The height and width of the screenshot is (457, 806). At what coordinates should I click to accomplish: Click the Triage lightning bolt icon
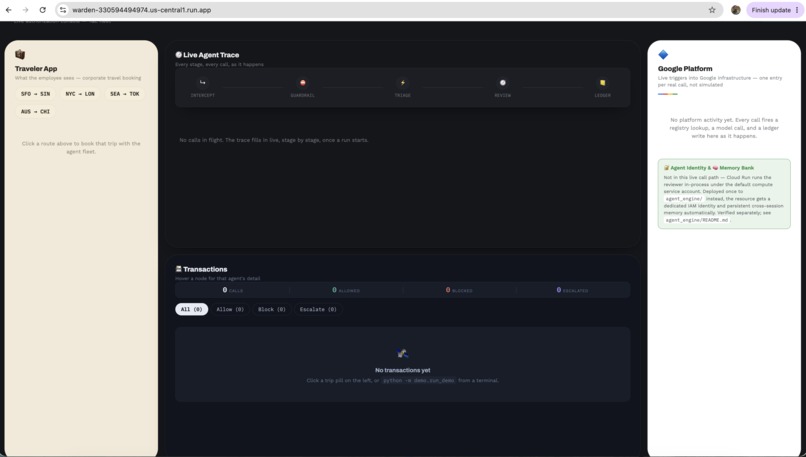coord(402,82)
